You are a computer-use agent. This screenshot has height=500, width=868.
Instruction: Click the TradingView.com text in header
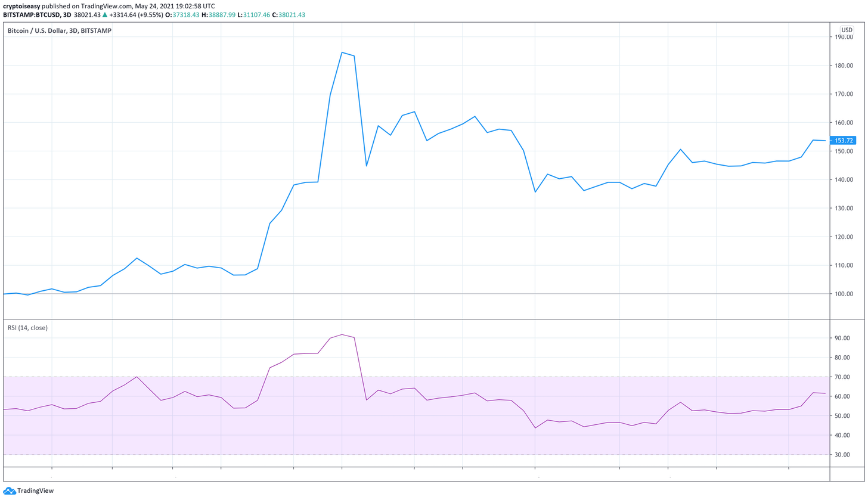point(107,6)
